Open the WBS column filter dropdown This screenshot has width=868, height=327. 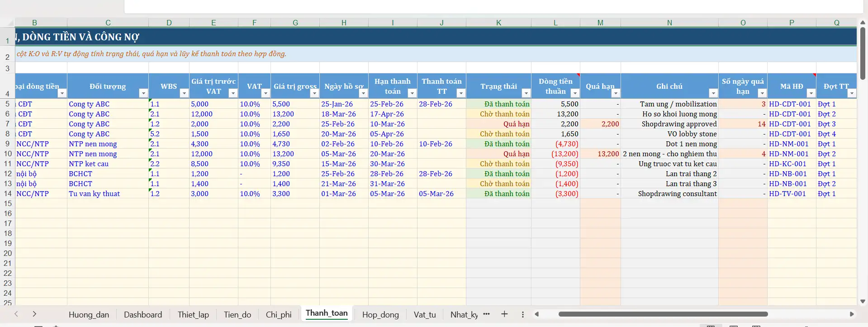(184, 93)
